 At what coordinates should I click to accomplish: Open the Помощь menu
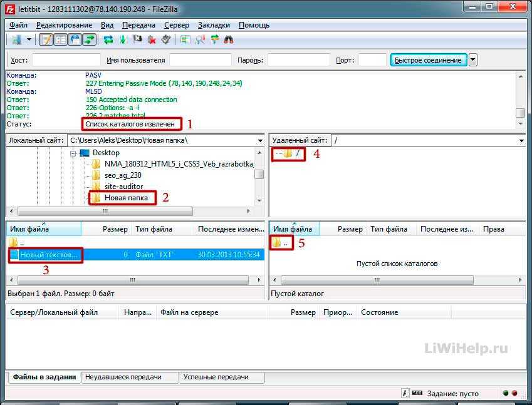pos(254,25)
